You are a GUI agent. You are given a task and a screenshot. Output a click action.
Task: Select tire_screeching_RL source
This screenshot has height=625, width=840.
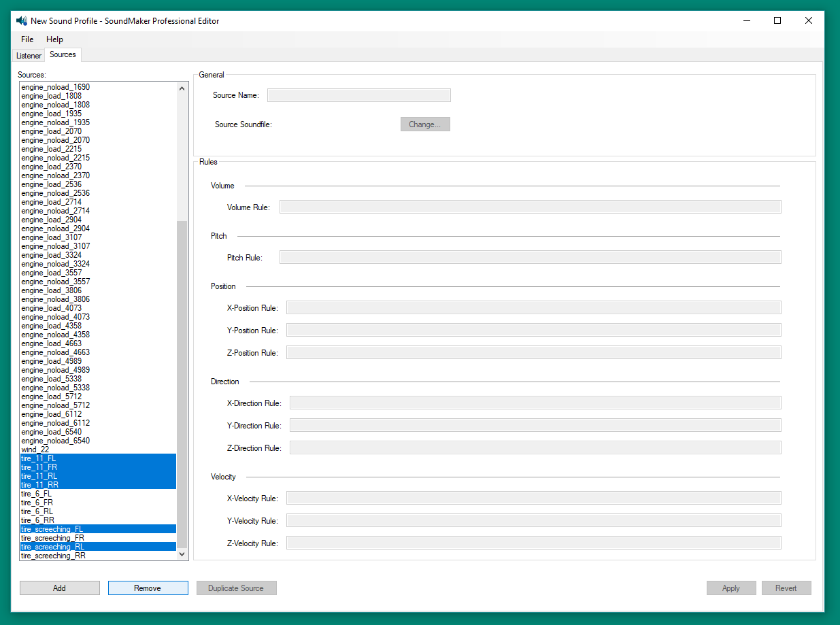(98, 547)
